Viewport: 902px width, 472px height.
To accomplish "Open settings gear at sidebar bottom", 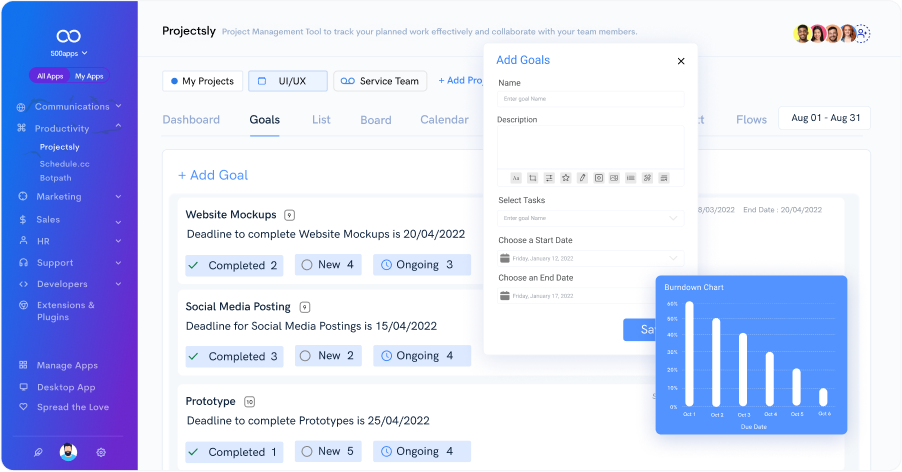I will [x=101, y=452].
